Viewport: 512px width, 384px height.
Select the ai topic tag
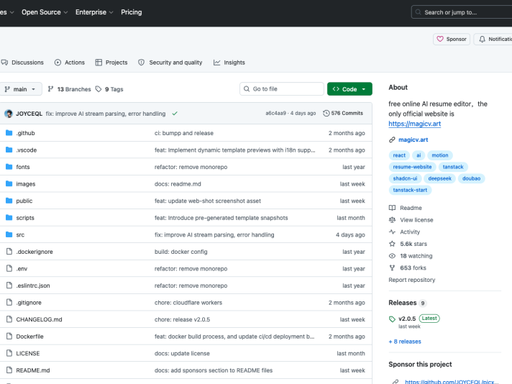click(x=419, y=155)
